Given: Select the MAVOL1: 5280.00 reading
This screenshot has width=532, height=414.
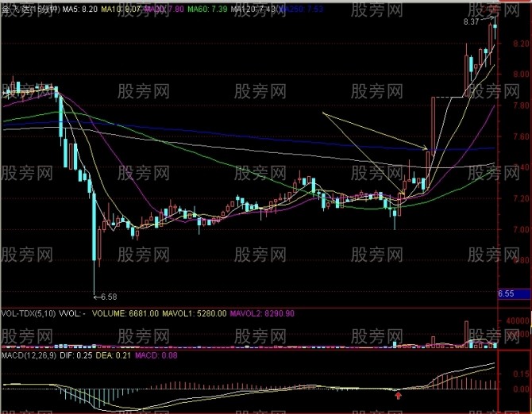Looking at the screenshot, I should click(194, 313).
